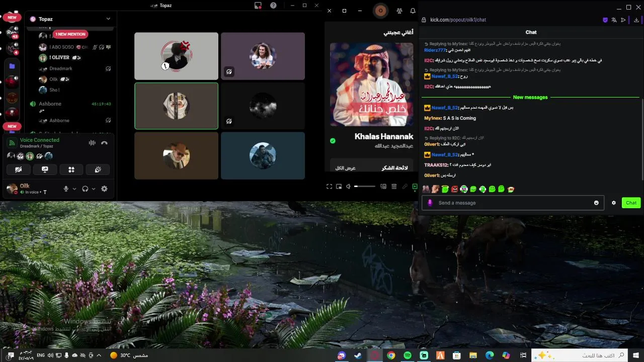Turn on camera in Discord voice panel
The width and height of the screenshot is (644, 362).
pyautogui.click(x=19, y=169)
